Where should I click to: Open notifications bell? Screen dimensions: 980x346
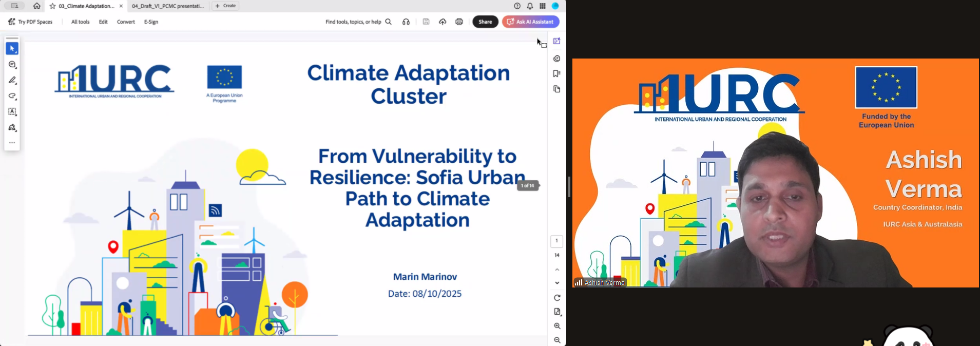530,6
